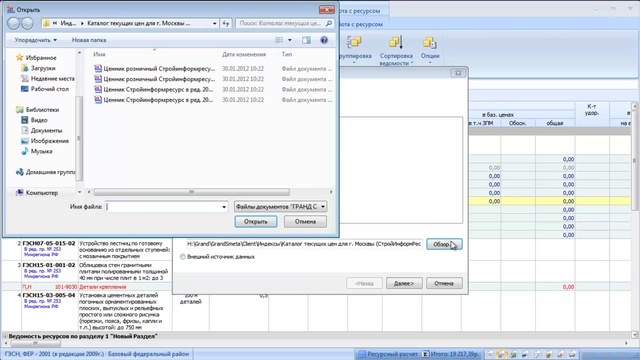Click the folder icon in the address bar

point(46,23)
